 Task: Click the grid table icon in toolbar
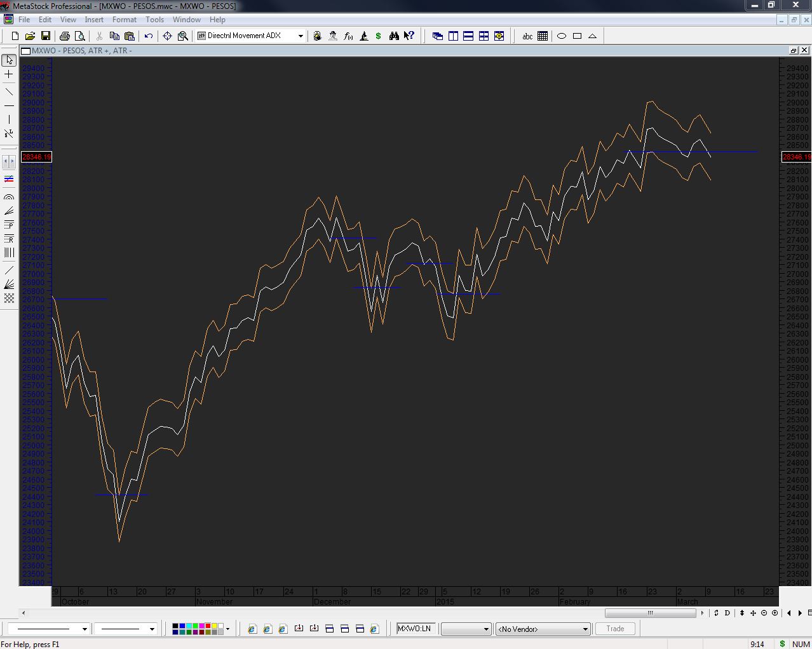point(543,36)
